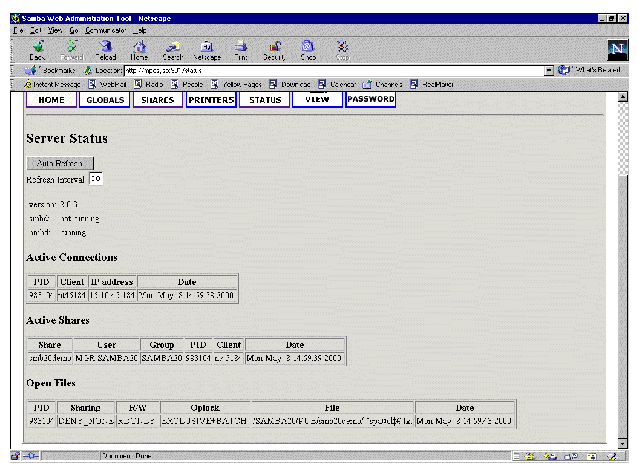Screen dimensions: 638x476
Task: Open the RealPlayer bookmark icon
Action: pyautogui.click(x=414, y=84)
